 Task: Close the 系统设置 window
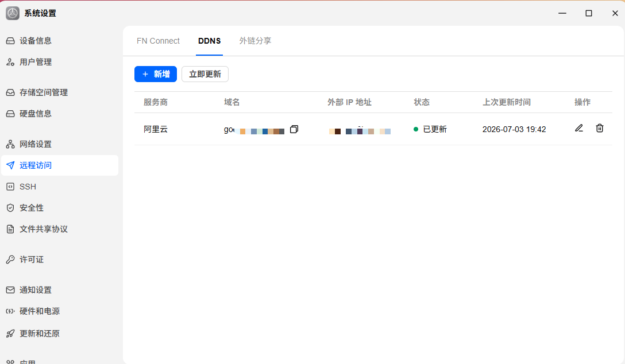[x=615, y=13]
